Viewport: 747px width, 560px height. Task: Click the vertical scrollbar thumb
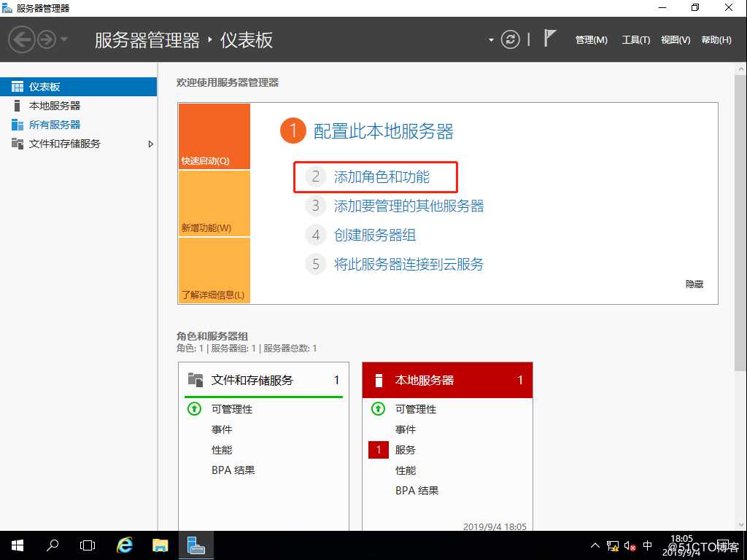coord(740,222)
